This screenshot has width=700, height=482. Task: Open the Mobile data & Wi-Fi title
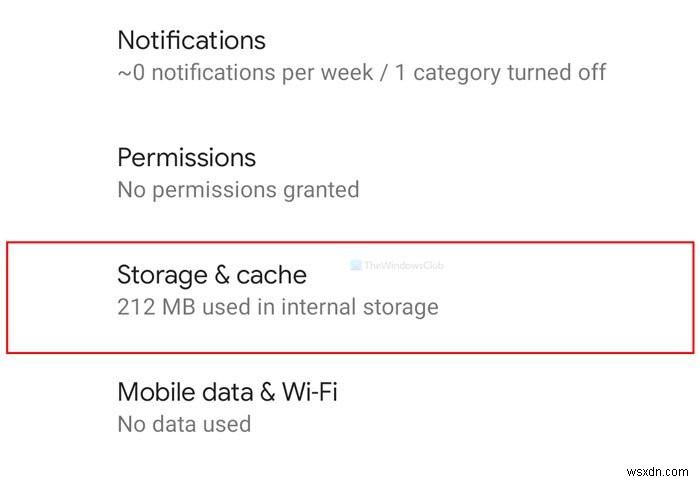click(227, 392)
